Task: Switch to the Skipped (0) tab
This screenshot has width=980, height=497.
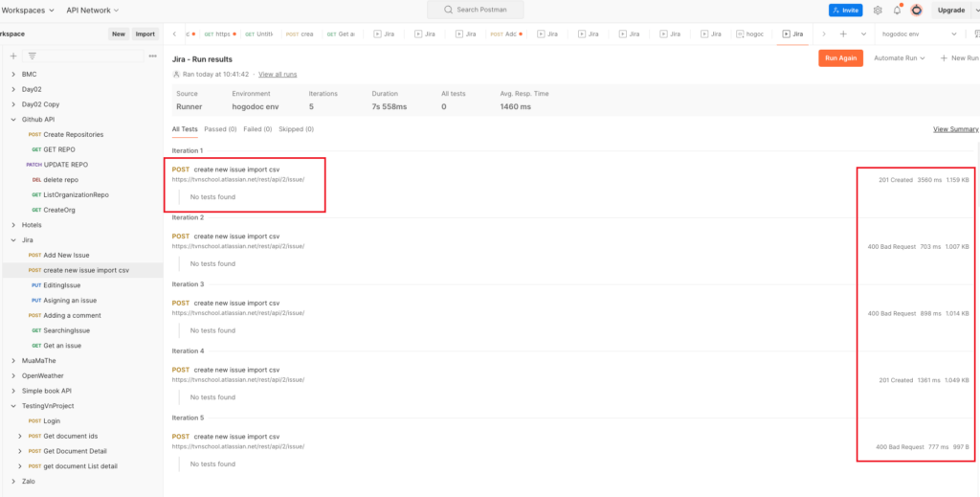Action: pos(297,129)
